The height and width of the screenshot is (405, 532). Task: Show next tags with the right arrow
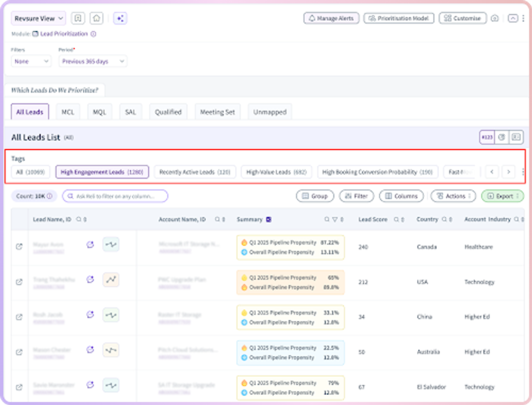tap(509, 172)
